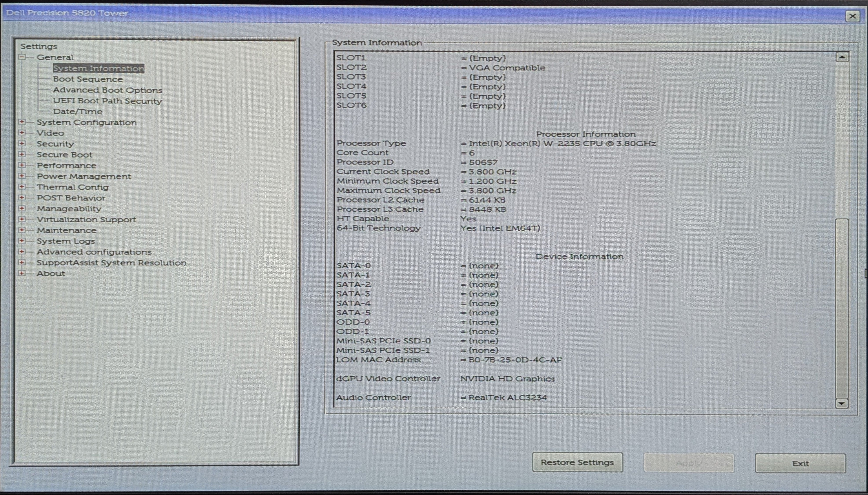Select SupportAssist System Resolution label
Image resolution: width=868 pixels, height=495 pixels.
click(x=111, y=263)
